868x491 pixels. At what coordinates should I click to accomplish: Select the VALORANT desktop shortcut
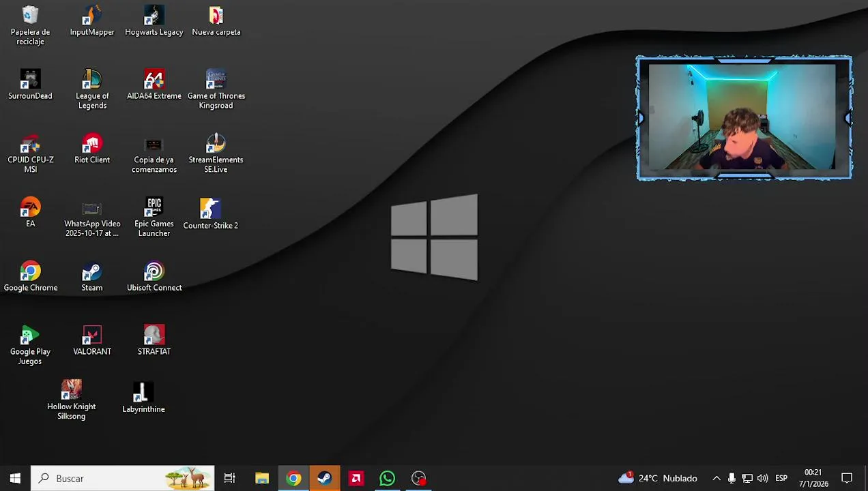(92, 340)
